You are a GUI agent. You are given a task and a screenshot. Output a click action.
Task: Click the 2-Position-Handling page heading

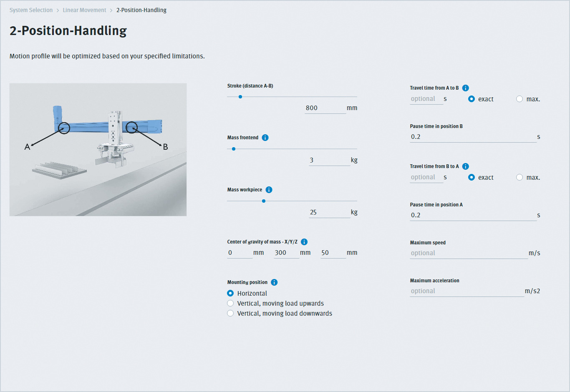tap(68, 31)
